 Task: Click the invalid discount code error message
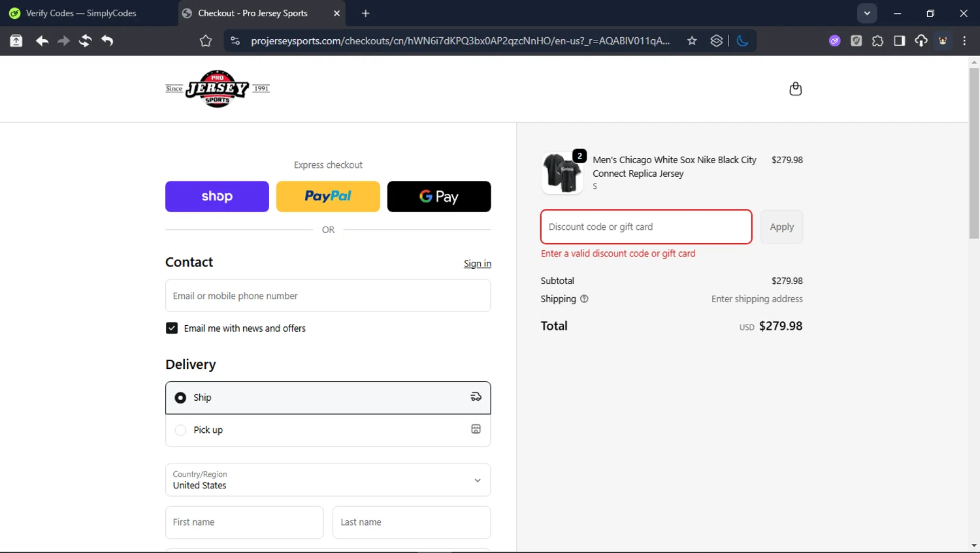coord(618,253)
